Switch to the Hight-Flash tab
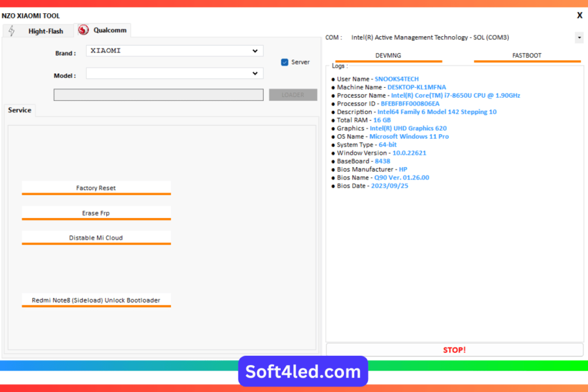The image size is (588, 392). [45, 32]
